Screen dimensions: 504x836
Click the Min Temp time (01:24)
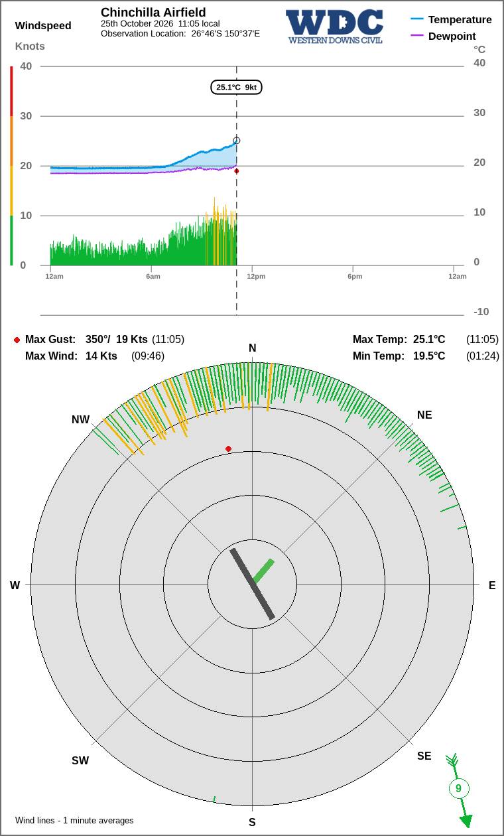[483, 356]
